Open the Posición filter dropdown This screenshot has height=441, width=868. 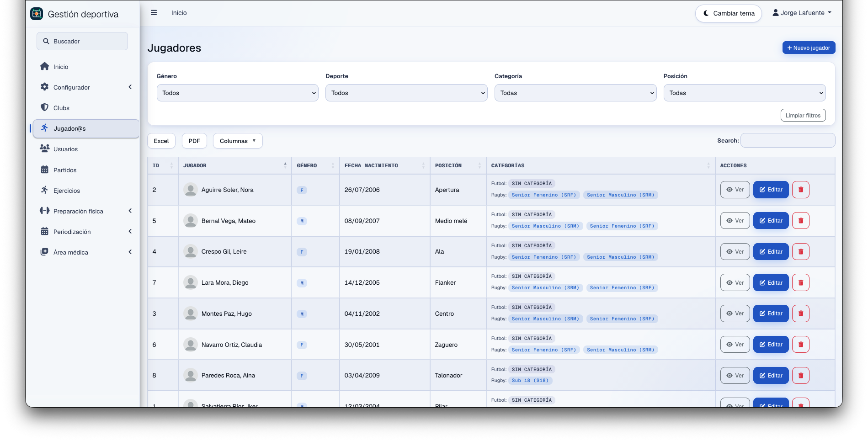pyautogui.click(x=745, y=93)
